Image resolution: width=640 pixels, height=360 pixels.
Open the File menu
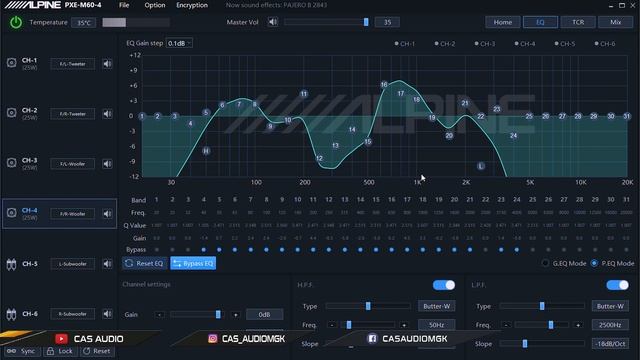point(124,5)
